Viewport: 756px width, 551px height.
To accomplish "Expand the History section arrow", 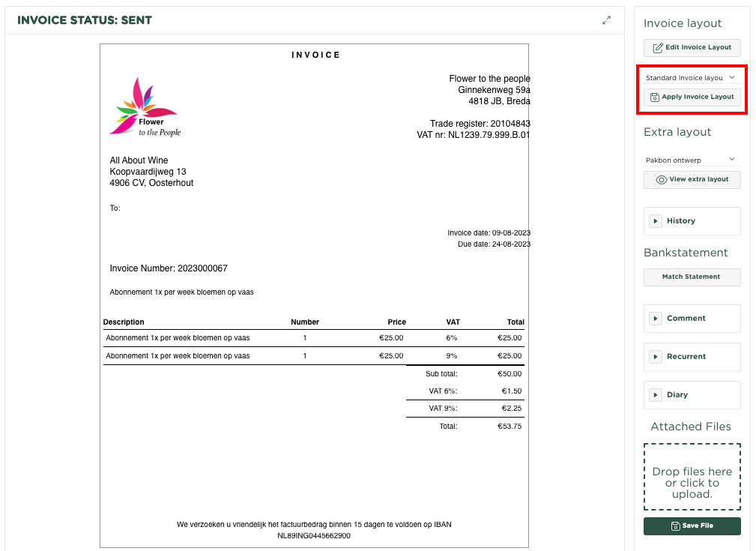I will coord(656,221).
